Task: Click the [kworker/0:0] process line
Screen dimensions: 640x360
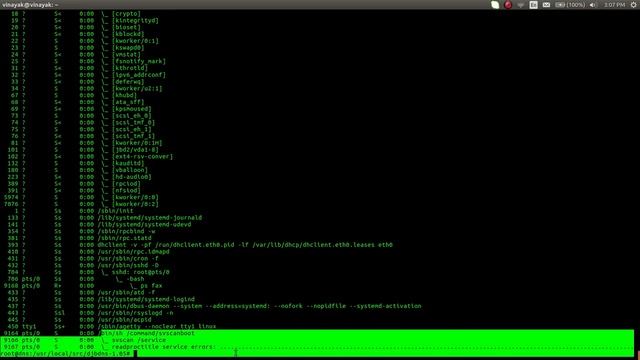Action: point(81,198)
